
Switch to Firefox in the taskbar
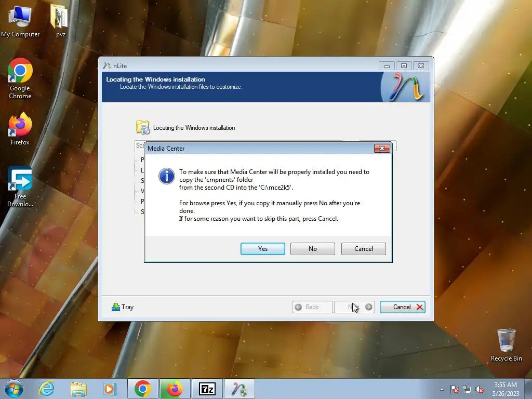coord(175,389)
